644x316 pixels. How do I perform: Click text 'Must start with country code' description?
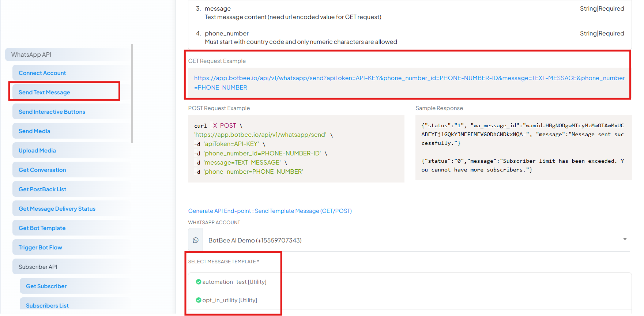(x=301, y=42)
